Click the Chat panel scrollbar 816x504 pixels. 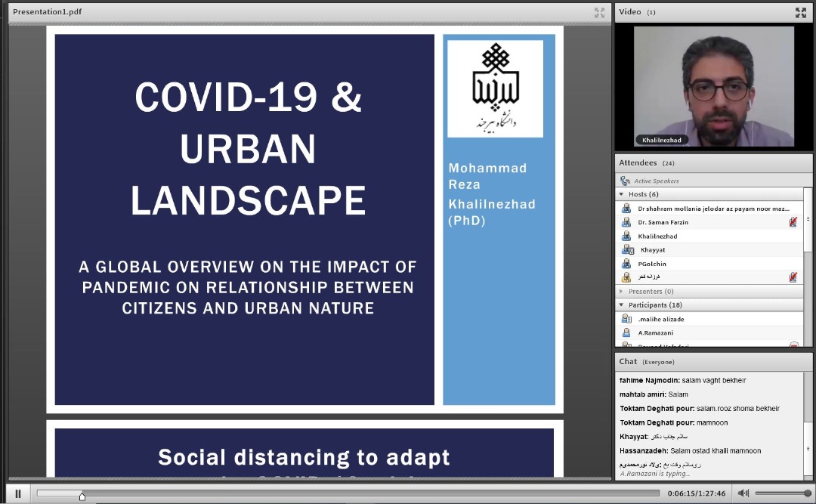(808, 400)
